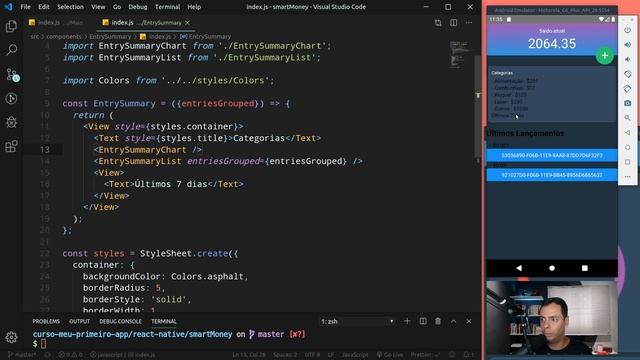The height and width of the screenshot is (360, 640).
Task: Tap the entry starting with 53036890
Action: [552, 155]
